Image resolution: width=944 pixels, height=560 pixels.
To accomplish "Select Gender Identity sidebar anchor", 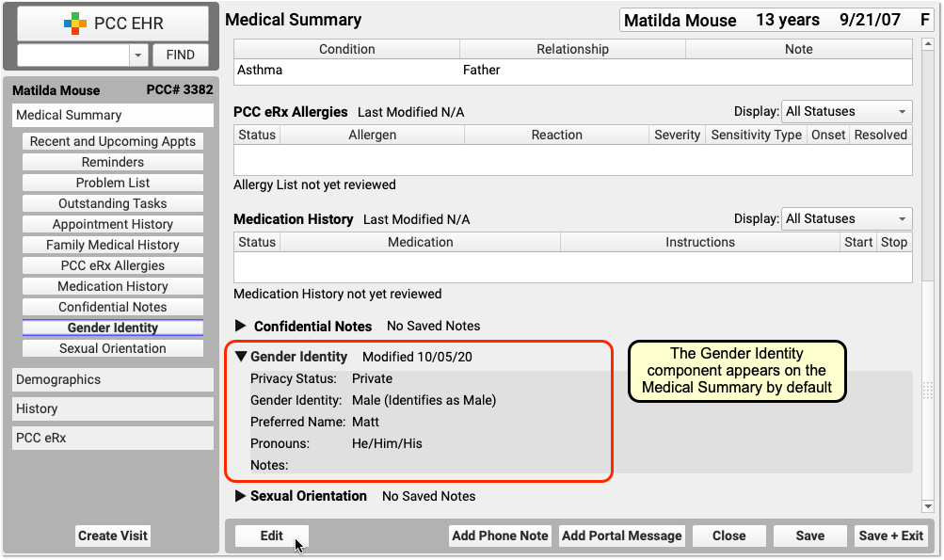I will tap(113, 328).
